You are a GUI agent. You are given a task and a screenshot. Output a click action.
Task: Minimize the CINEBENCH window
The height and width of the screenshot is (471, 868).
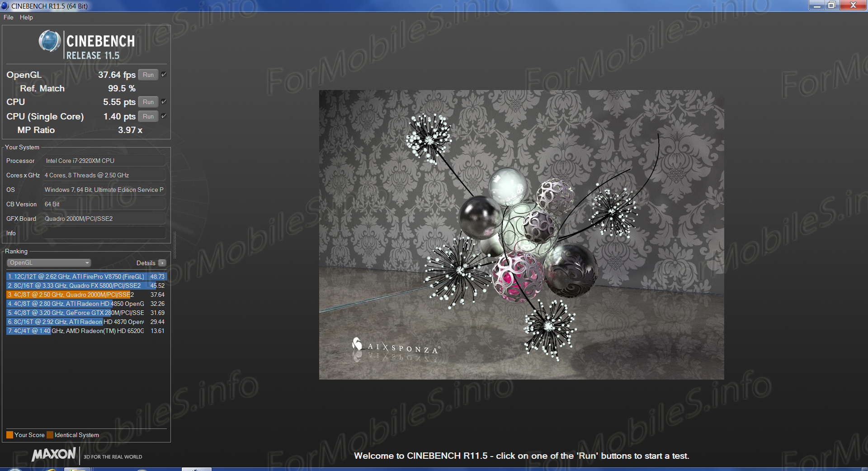pyautogui.click(x=816, y=5)
